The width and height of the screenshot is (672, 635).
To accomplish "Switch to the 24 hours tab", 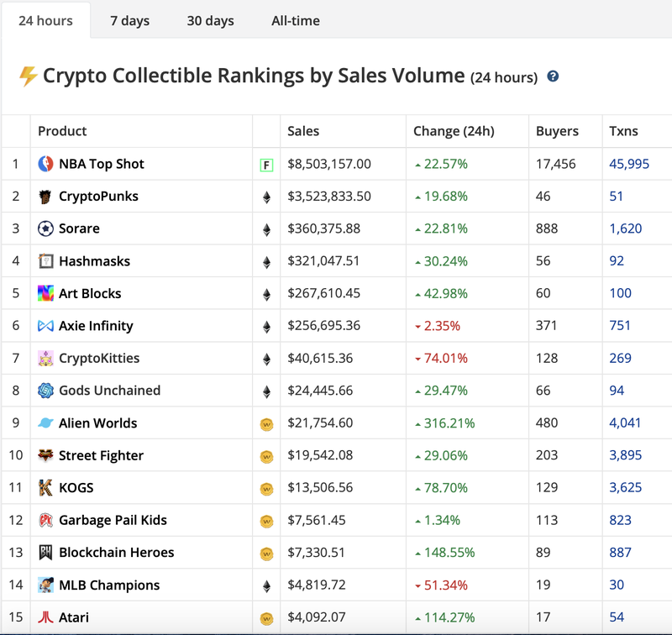I will pyautogui.click(x=45, y=20).
